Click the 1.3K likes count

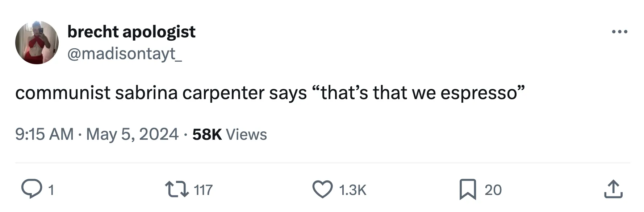(x=352, y=190)
